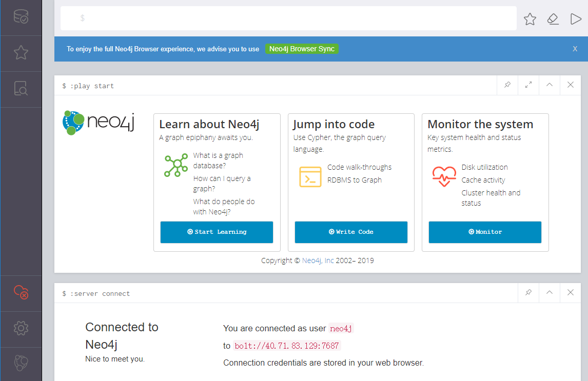Open the database information sidebar panel
This screenshot has height=381, width=588.
click(x=21, y=17)
